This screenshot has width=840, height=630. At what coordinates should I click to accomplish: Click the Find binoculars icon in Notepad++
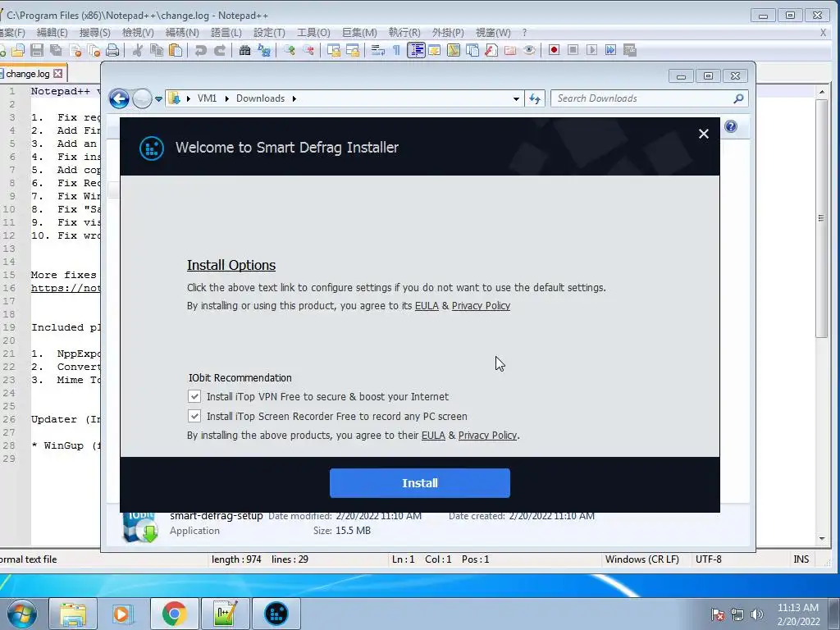[x=244, y=50]
